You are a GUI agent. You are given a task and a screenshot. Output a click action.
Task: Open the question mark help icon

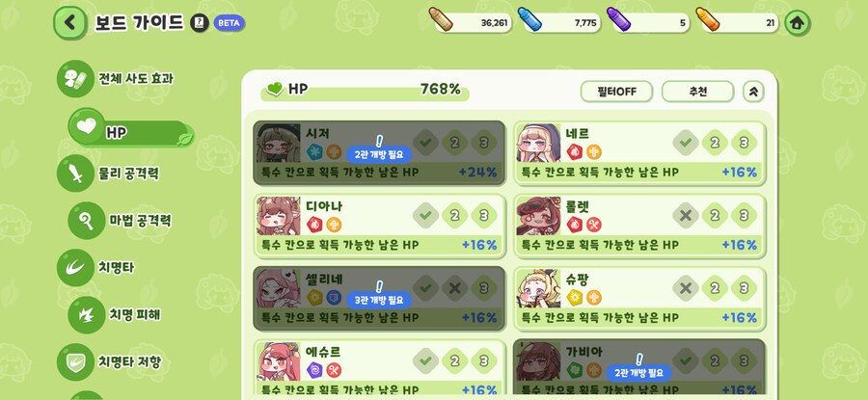tap(200, 23)
